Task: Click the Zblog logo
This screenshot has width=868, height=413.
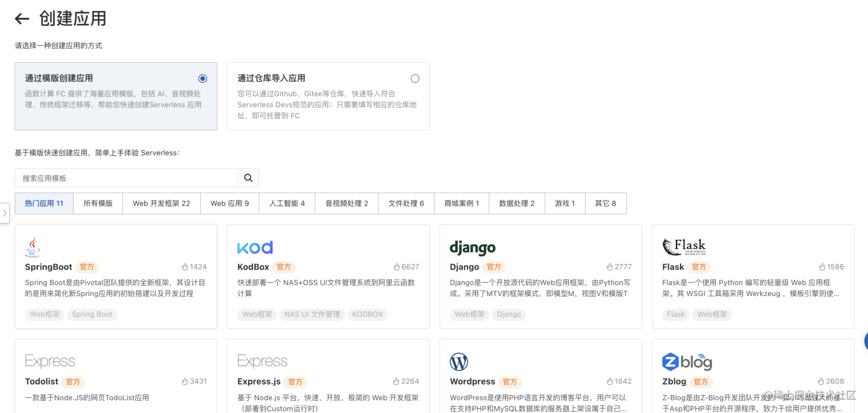Action: coord(687,362)
